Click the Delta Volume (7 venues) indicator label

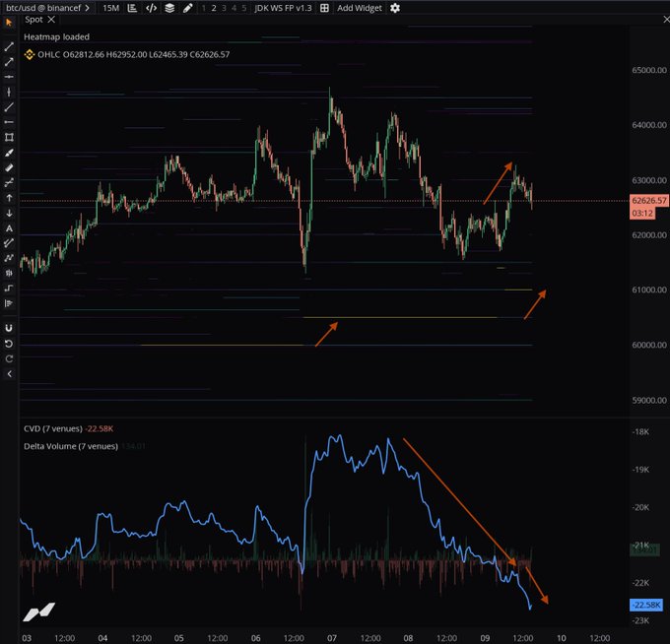coord(71,446)
